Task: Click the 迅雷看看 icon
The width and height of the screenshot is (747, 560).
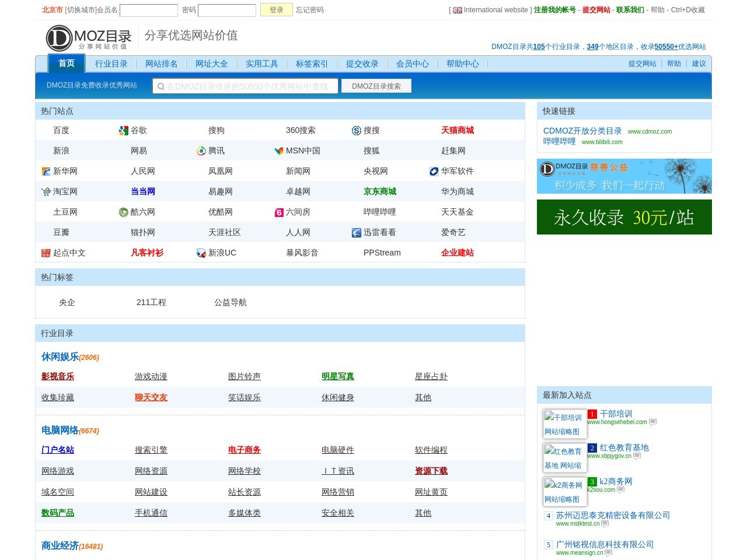Action: pyautogui.click(x=357, y=233)
